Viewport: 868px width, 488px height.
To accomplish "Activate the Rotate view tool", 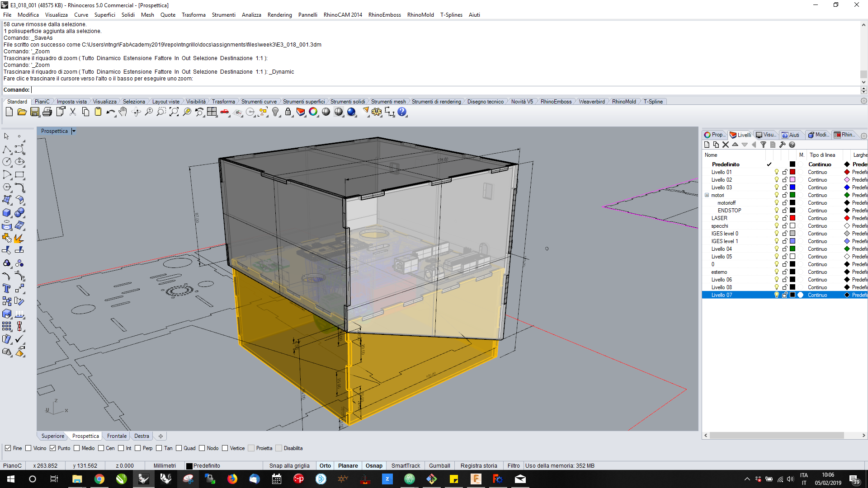I will click(136, 112).
